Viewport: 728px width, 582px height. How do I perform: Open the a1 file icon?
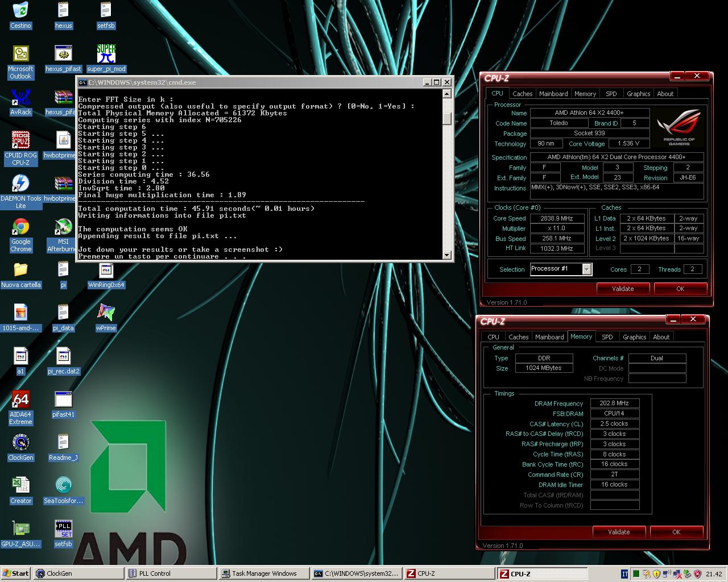click(20, 361)
